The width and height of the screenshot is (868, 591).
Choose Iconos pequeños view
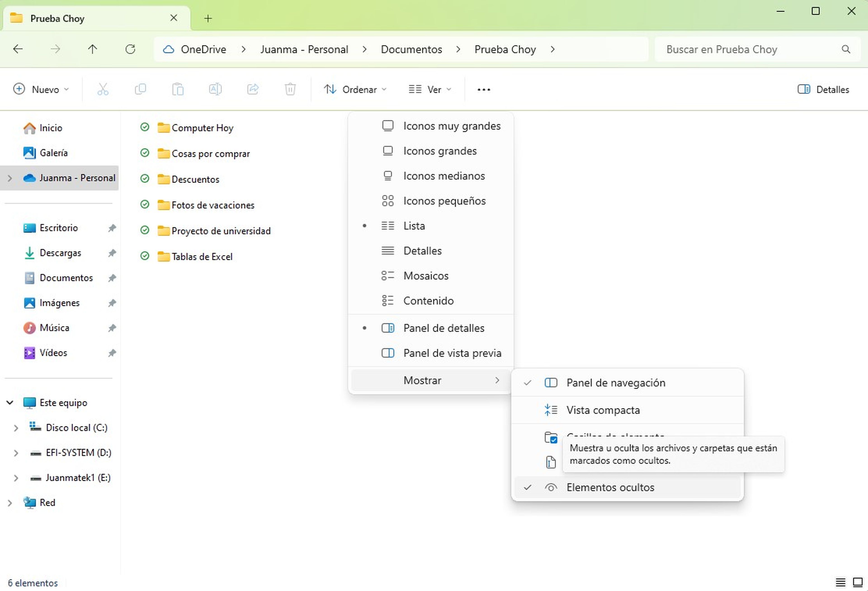coord(431,201)
